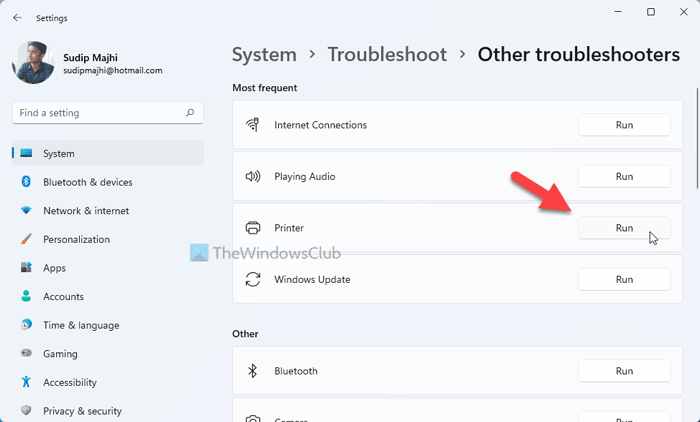Open Accounts settings
Image resolution: width=700 pixels, height=422 pixels.
pos(108,296)
